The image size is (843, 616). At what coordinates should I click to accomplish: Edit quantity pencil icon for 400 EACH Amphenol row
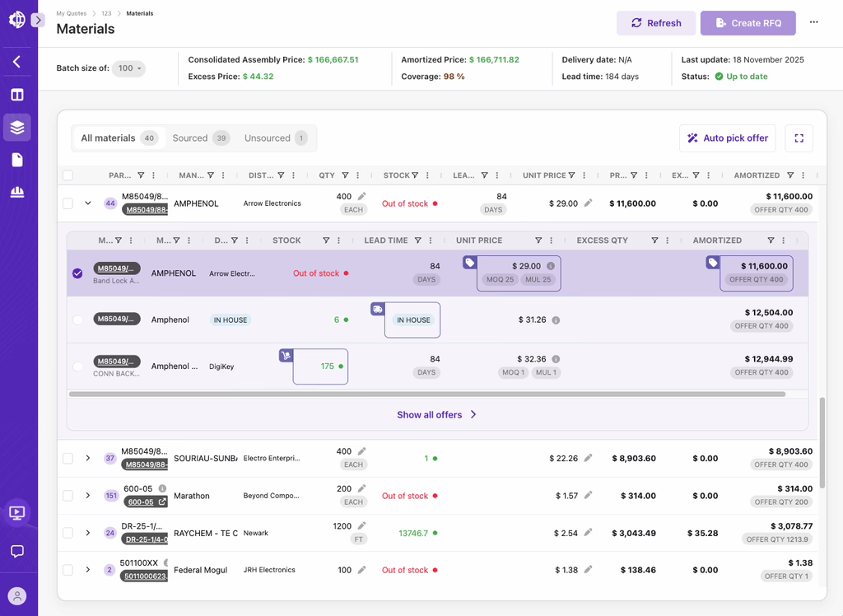[362, 197]
